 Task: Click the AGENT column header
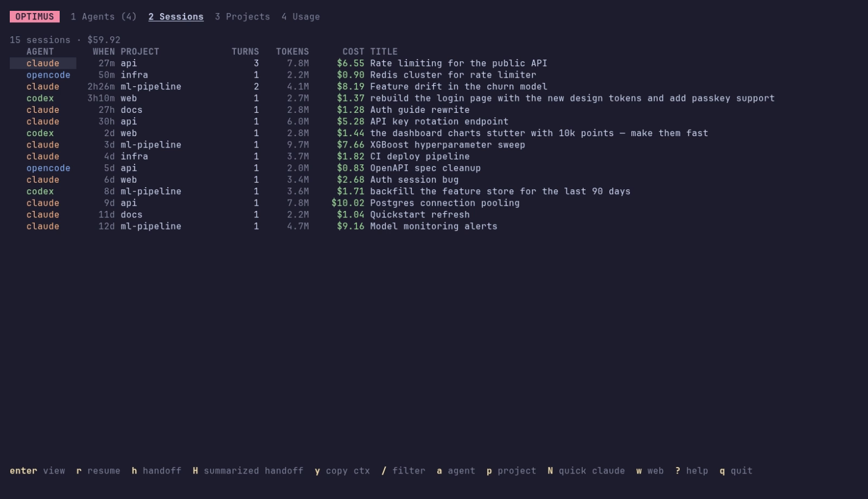tap(40, 52)
